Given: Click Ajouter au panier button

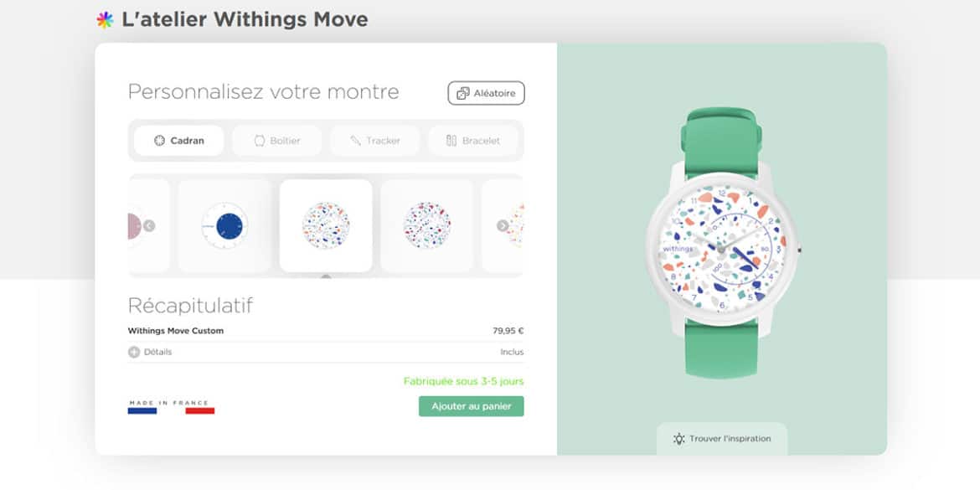Looking at the screenshot, I should pyautogui.click(x=472, y=406).
